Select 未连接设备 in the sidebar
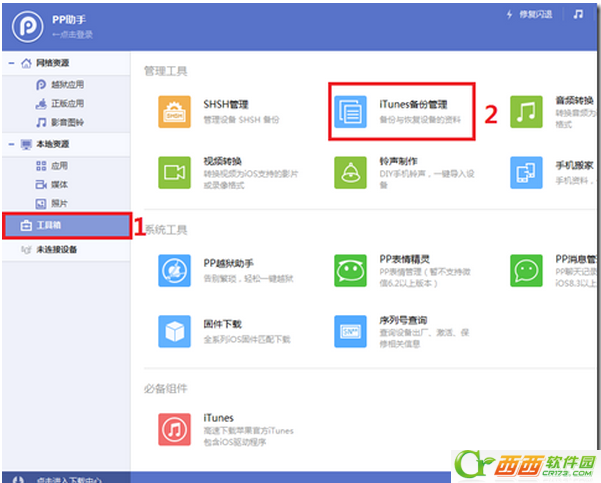 click(66, 250)
